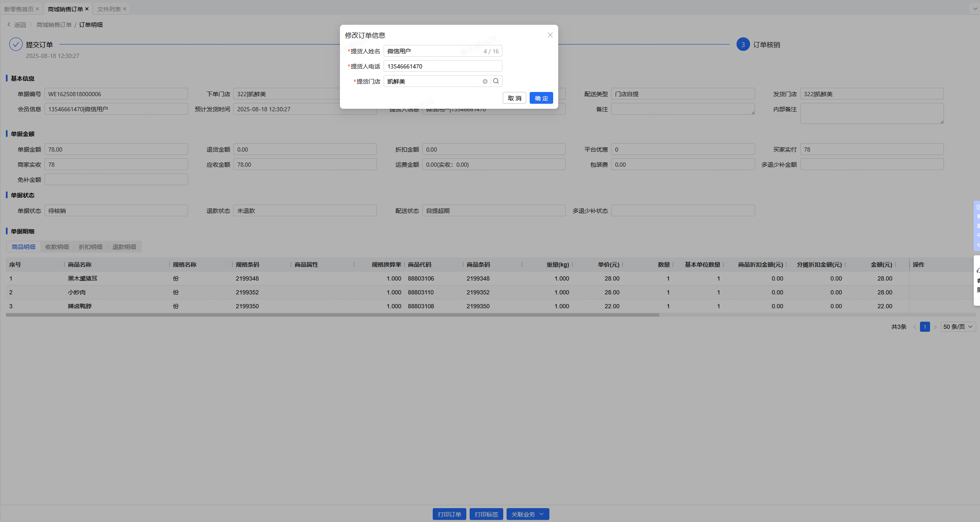Viewport: 980px width, 522px height.
Task: Click the 多退少补金额 empty field
Action: click(x=872, y=165)
